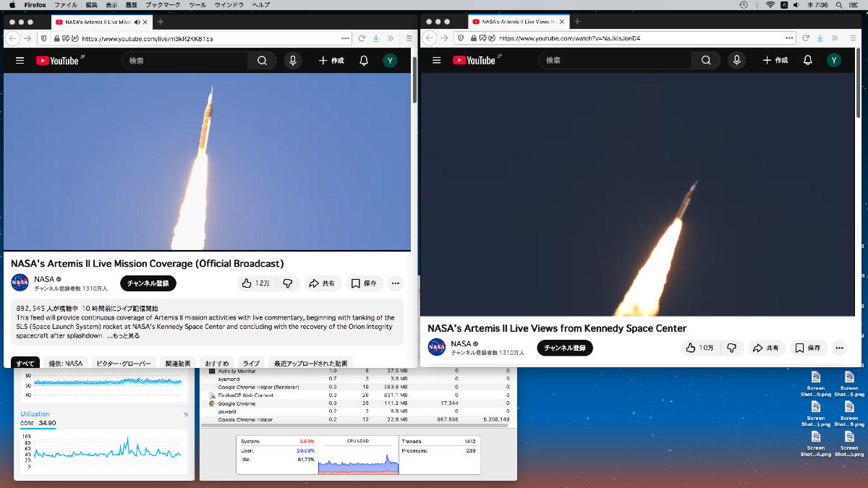Click search magnifier button in left window

[x=262, y=61]
